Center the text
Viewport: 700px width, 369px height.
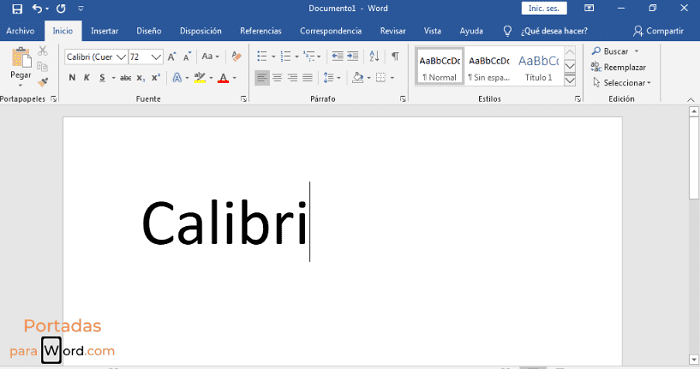pos(277,78)
